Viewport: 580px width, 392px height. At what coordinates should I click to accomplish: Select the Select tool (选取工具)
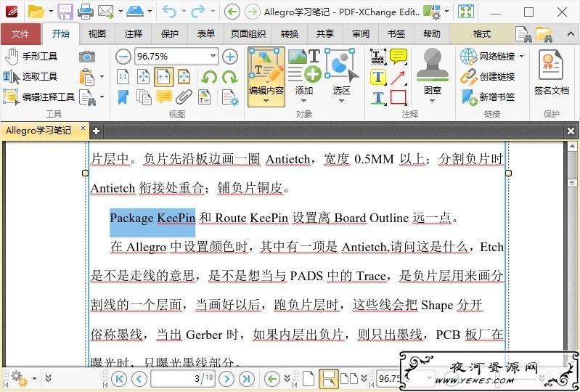[x=30, y=76]
